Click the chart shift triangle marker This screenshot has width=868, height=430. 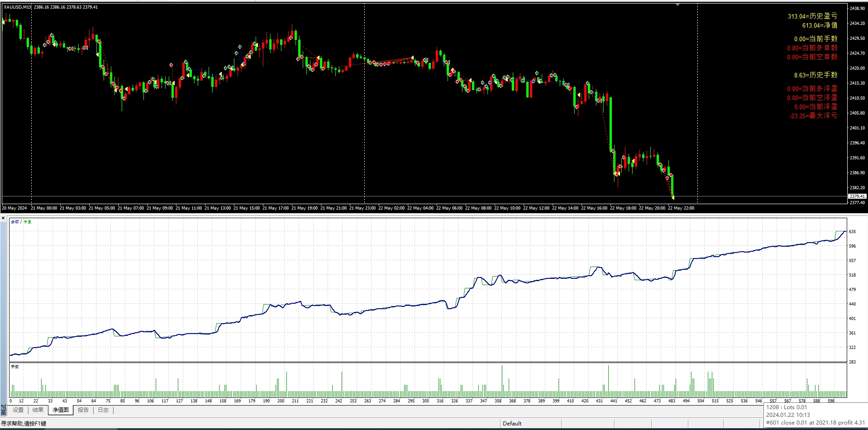point(677,5)
